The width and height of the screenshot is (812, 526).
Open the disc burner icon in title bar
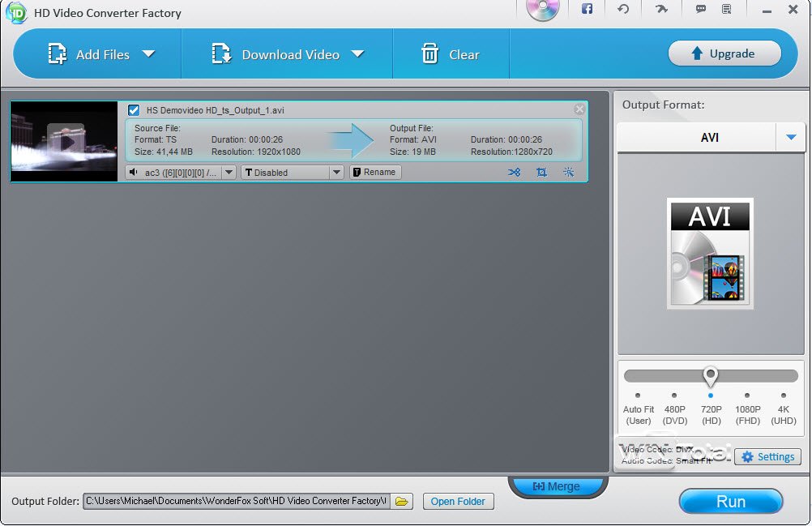click(x=543, y=9)
